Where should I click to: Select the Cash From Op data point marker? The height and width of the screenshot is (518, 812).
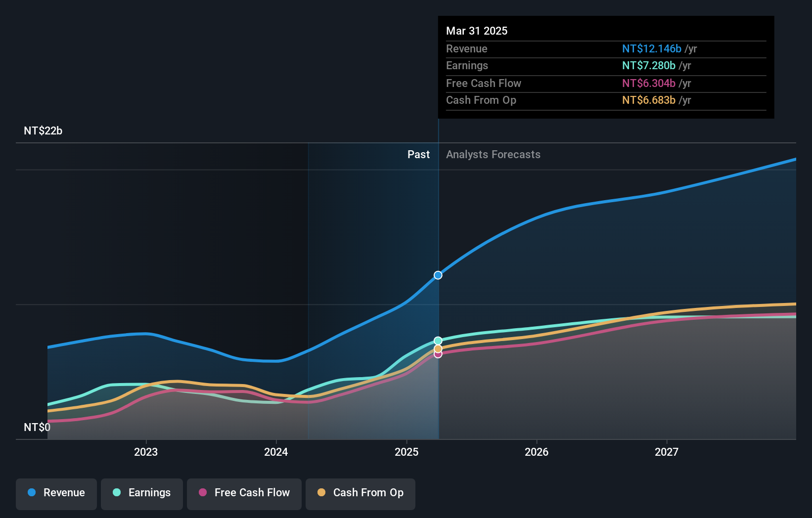[438, 349]
